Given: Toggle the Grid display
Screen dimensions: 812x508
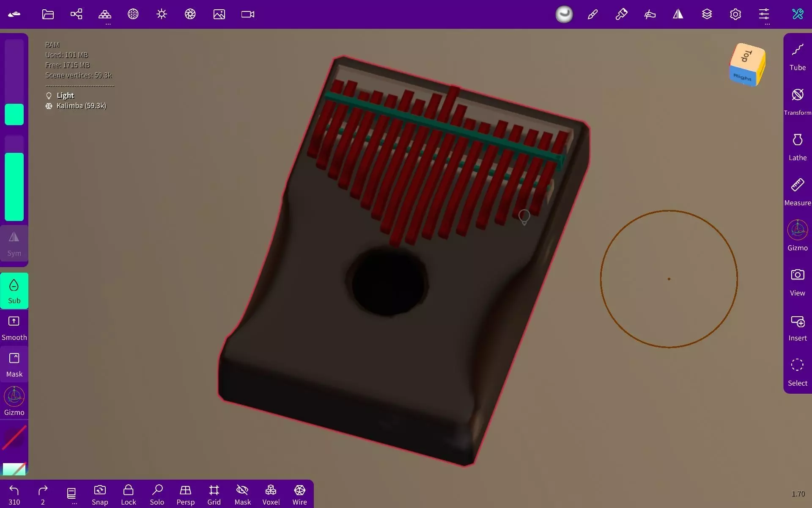Looking at the screenshot, I should (x=214, y=494).
